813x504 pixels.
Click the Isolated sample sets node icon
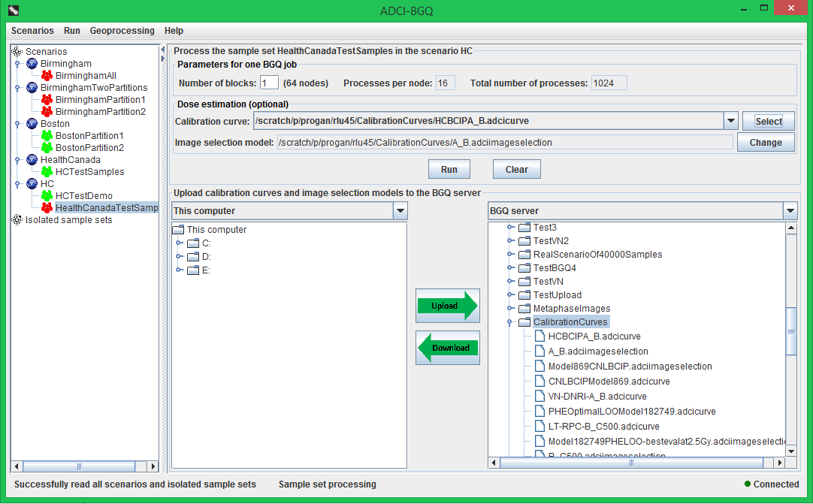17,220
